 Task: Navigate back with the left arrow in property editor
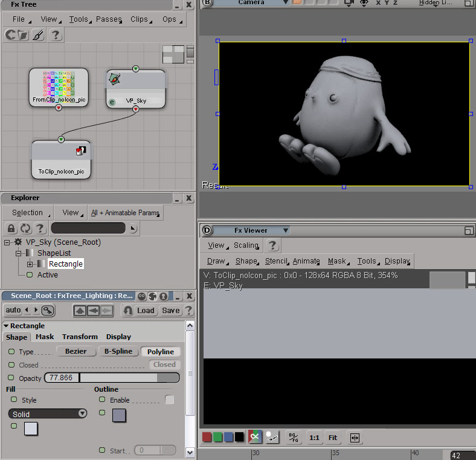(93, 311)
